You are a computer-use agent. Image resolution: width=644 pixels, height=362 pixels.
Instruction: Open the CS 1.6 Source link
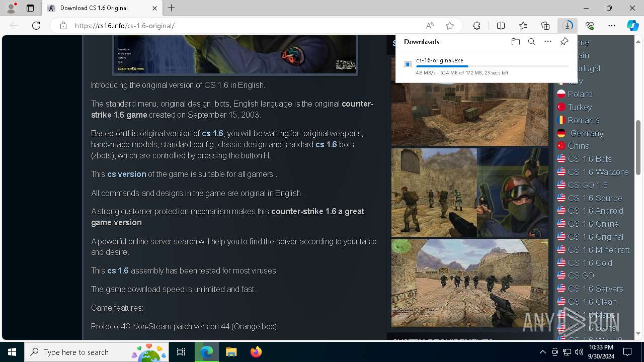coord(595,198)
